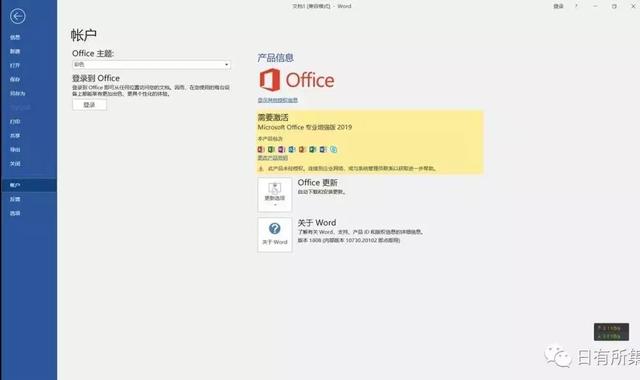The width and height of the screenshot is (640, 380).
Task: Open the 共享 (Share) page
Action: coord(15,136)
